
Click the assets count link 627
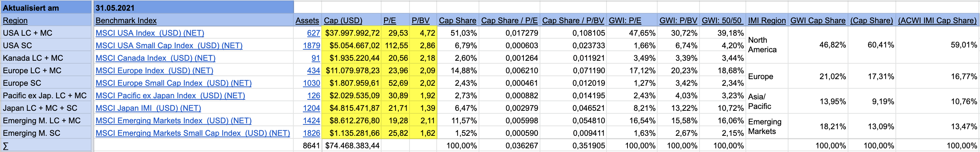[x=314, y=33]
